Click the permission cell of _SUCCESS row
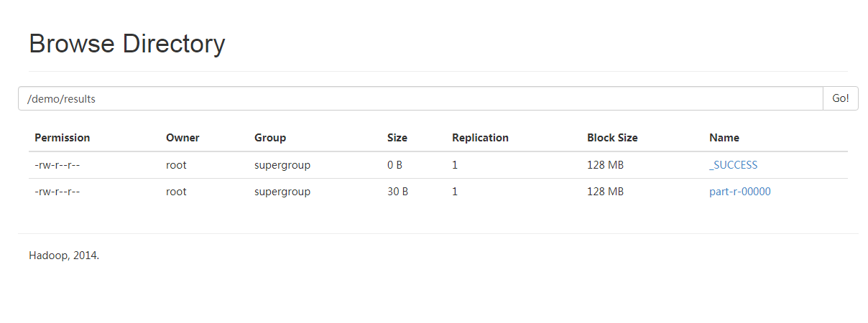 [57, 165]
